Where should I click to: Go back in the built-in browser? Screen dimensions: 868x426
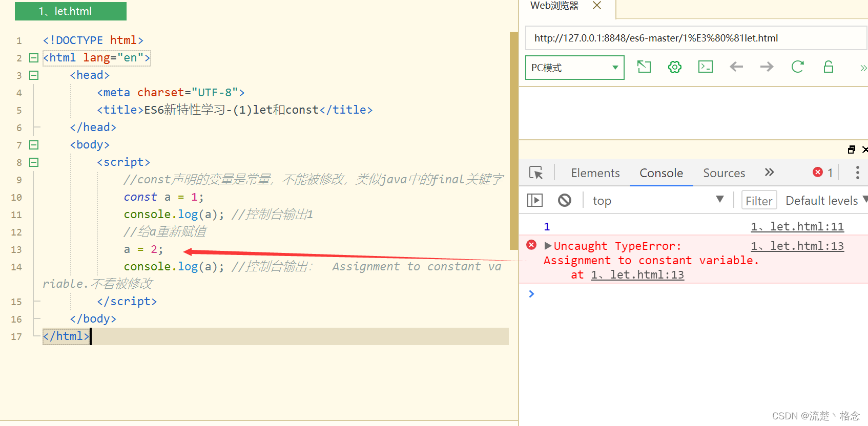coord(736,67)
